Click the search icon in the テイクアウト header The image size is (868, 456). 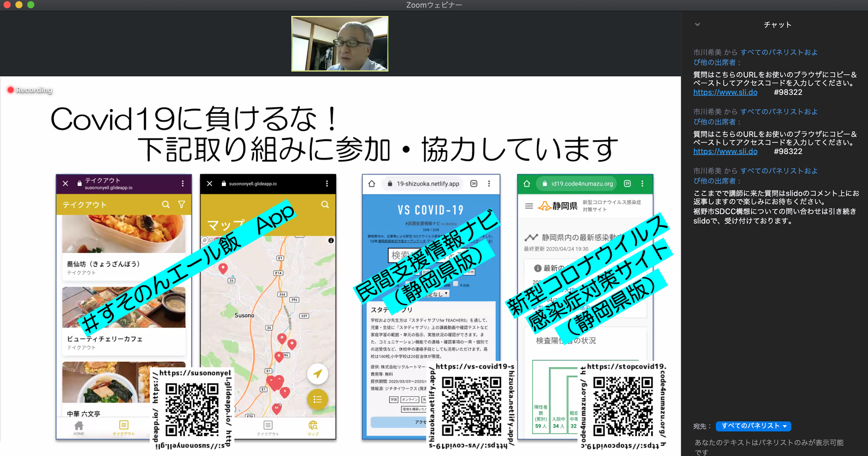[x=165, y=204]
